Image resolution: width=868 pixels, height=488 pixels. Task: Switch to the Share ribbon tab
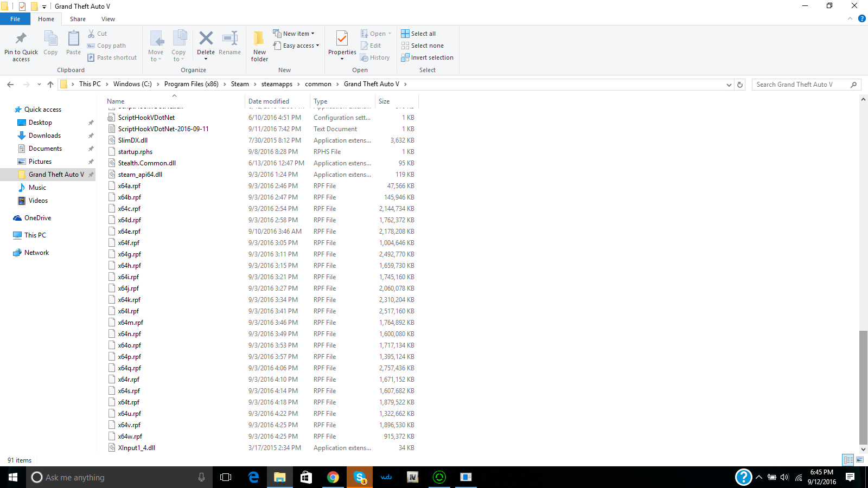[78, 19]
